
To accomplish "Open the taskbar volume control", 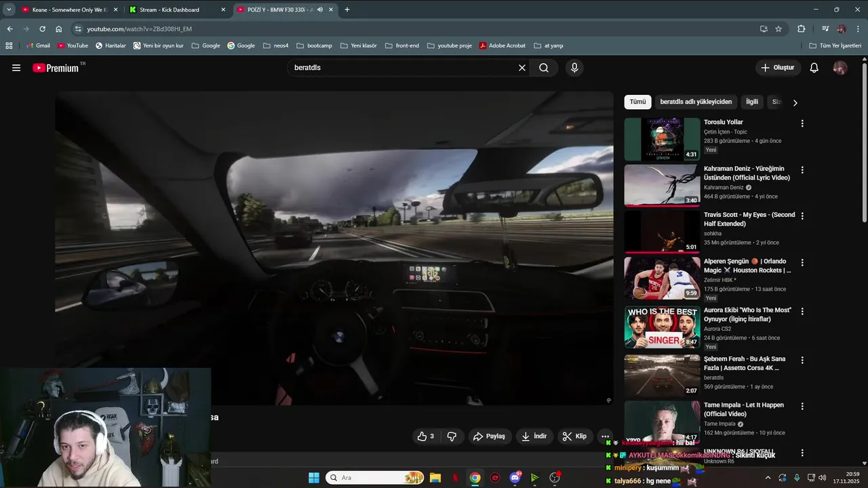I will 823,478.
